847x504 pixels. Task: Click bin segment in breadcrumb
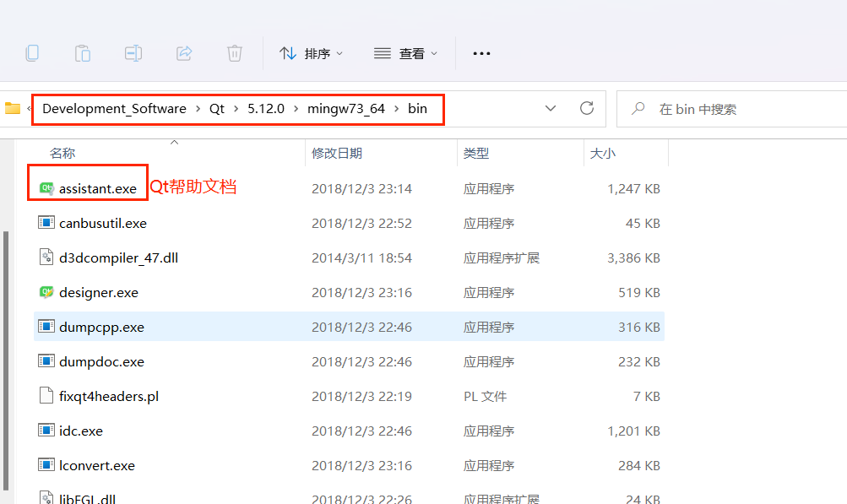417,109
